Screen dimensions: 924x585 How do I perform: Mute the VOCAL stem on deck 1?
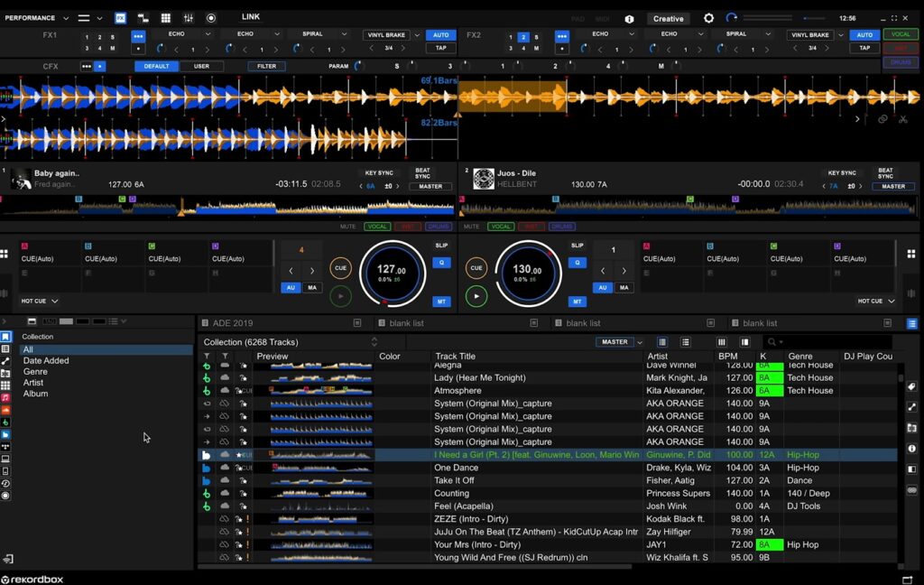click(x=376, y=227)
